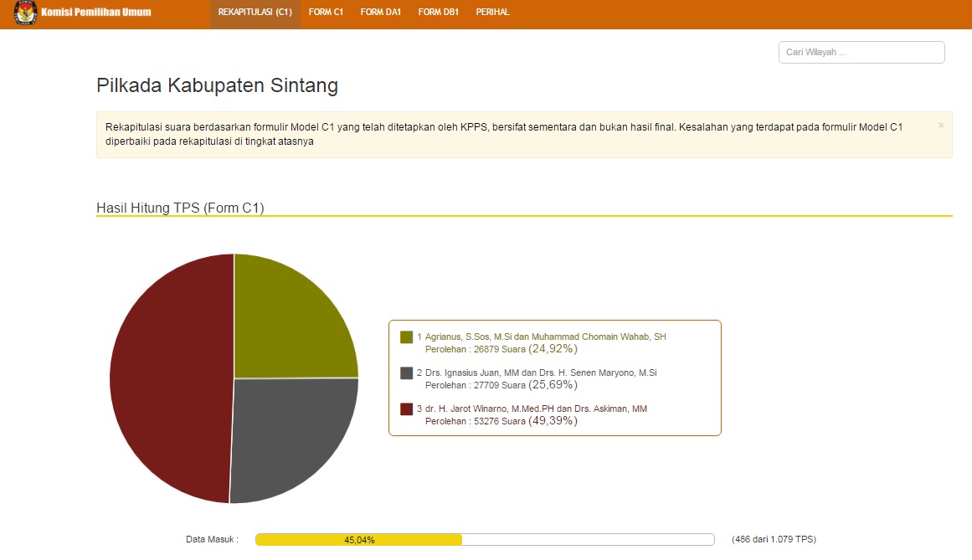Image resolution: width=972 pixels, height=560 pixels.
Task: Click the olive swatch for candidate 1
Action: [407, 337]
